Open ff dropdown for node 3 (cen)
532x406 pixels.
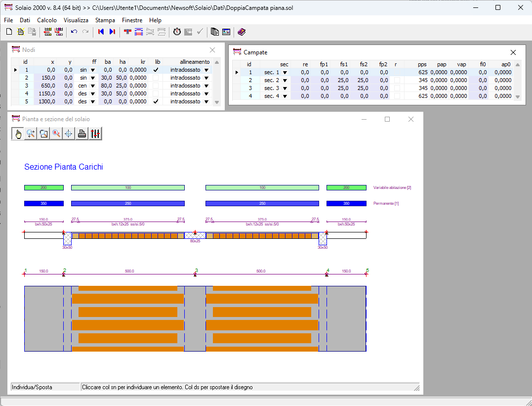(93, 86)
